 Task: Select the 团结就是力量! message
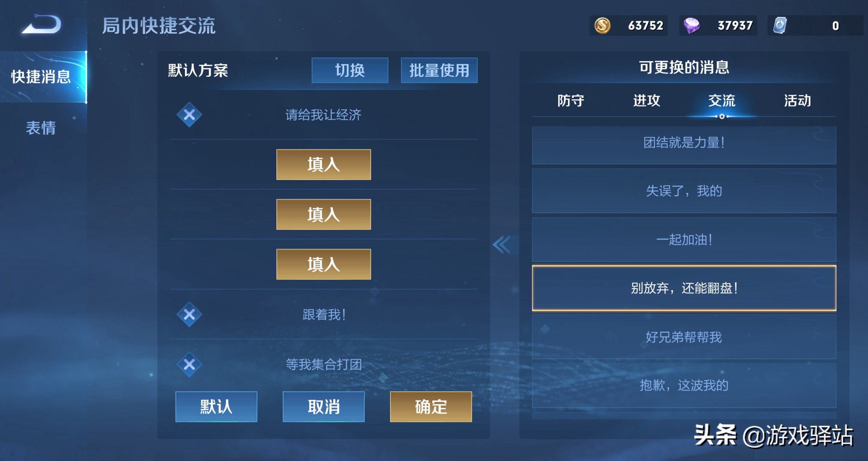[x=684, y=143]
